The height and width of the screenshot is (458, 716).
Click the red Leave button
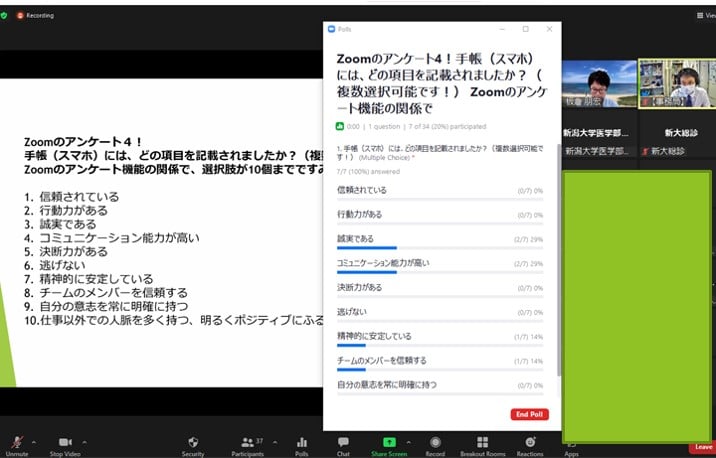pos(703,447)
